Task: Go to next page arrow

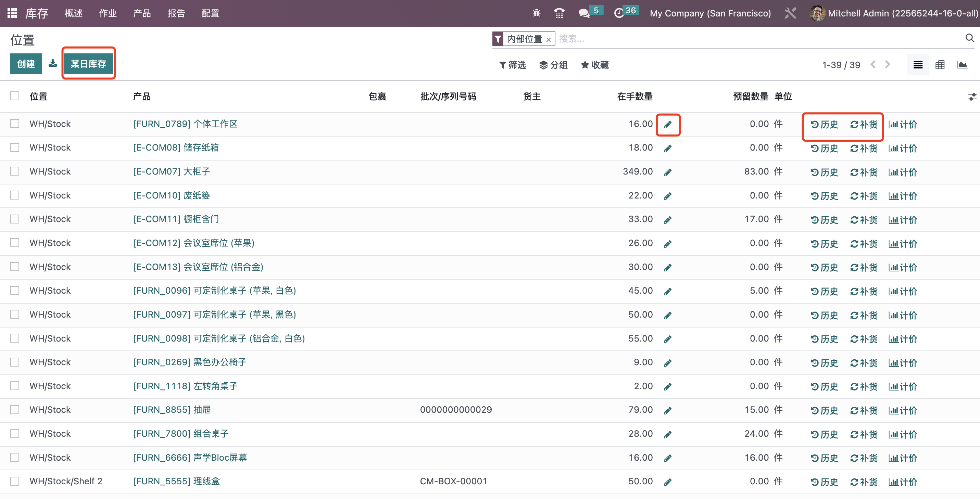Action: click(888, 65)
